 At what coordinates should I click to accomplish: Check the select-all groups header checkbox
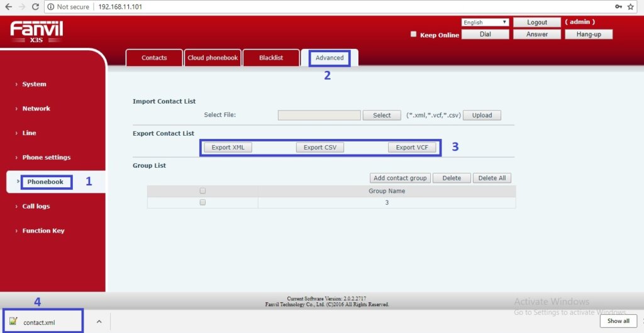coord(203,191)
